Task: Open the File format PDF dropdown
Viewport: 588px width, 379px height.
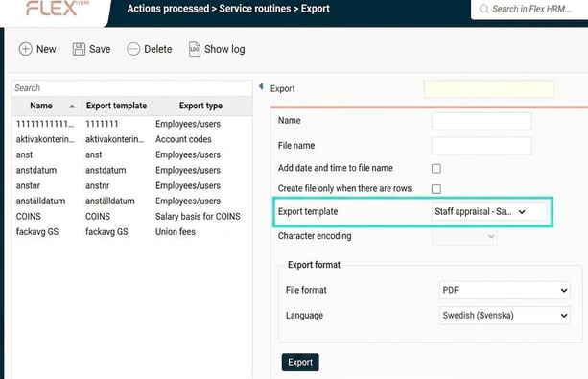Action: (505, 290)
